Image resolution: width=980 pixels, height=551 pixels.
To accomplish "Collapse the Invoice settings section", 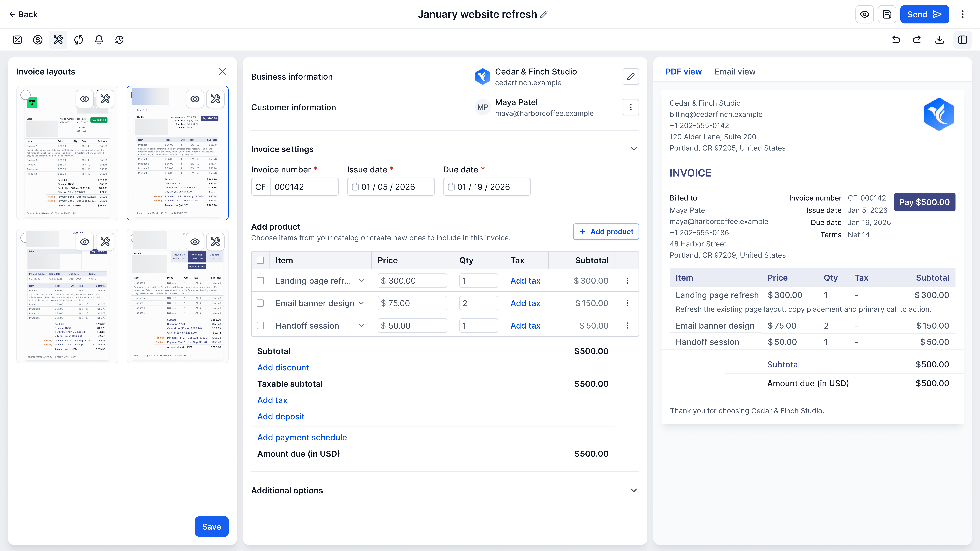I will click(x=634, y=149).
